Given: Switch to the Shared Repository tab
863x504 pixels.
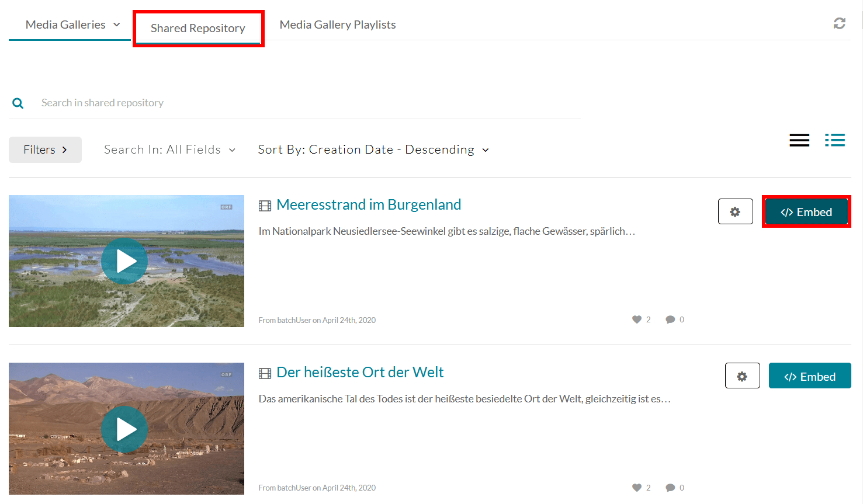Looking at the screenshot, I should pos(197,29).
